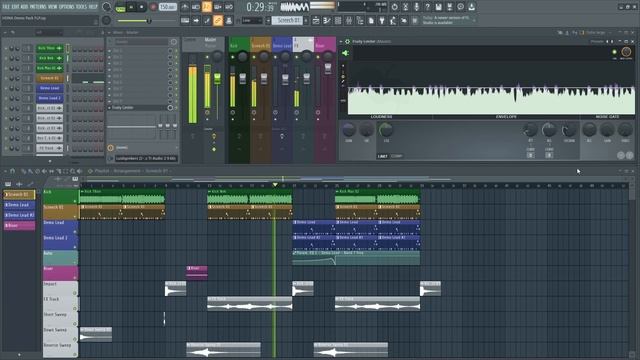
Task: Click the 150 tempo display
Action: (x=167, y=7)
